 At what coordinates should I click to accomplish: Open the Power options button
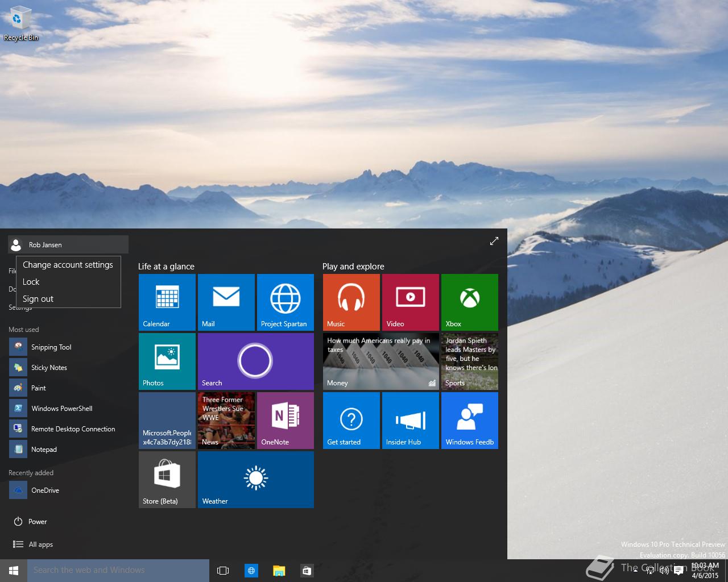pyautogui.click(x=30, y=522)
